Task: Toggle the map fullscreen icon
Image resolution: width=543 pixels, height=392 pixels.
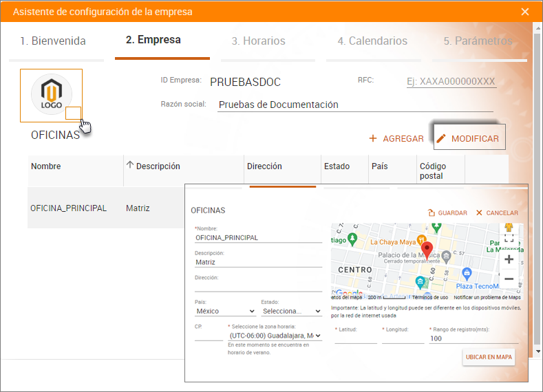Action: click(509, 239)
